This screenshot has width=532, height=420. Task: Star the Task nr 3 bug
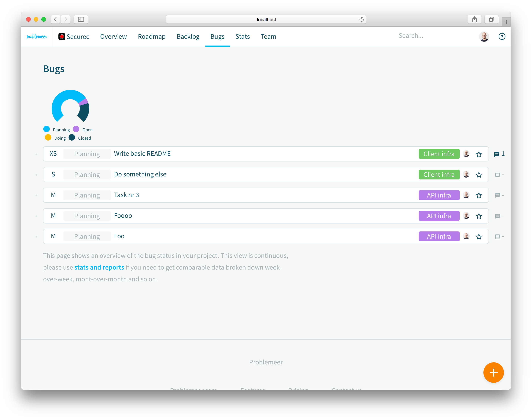(x=479, y=196)
